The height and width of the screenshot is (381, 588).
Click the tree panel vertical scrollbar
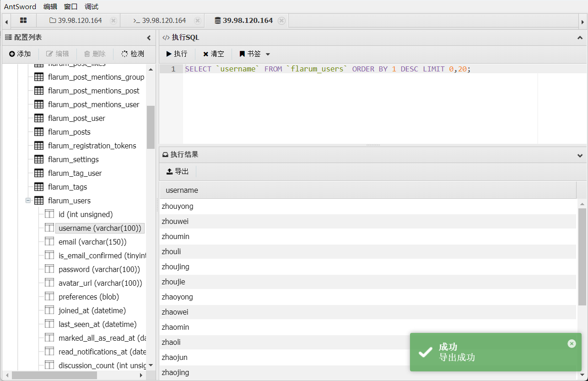(x=151, y=127)
